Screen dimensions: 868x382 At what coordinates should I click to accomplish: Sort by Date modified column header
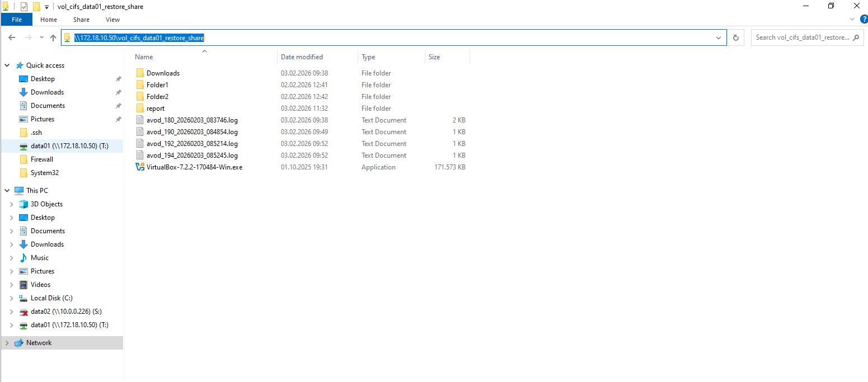pos(302,57)
